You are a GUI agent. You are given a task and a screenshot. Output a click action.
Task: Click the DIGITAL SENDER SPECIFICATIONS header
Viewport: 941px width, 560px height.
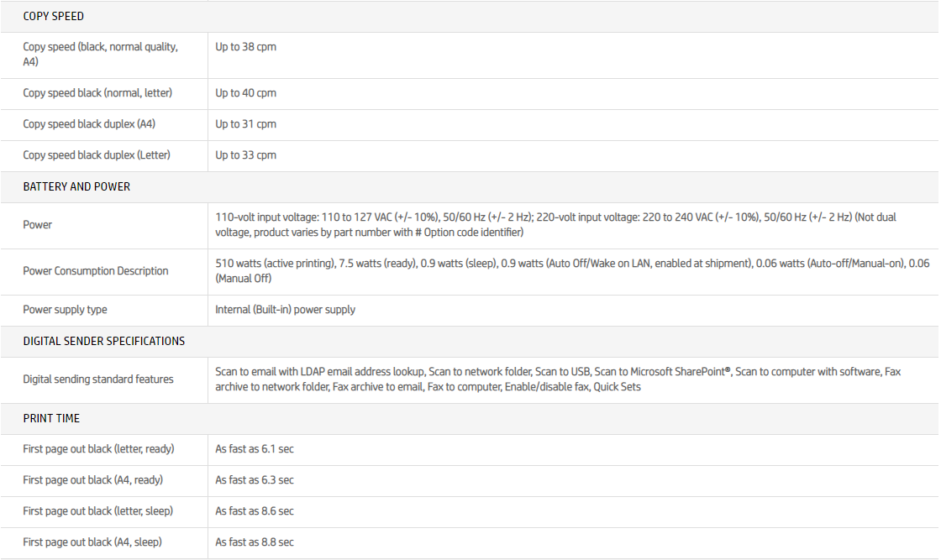click(x=103, y=341)
